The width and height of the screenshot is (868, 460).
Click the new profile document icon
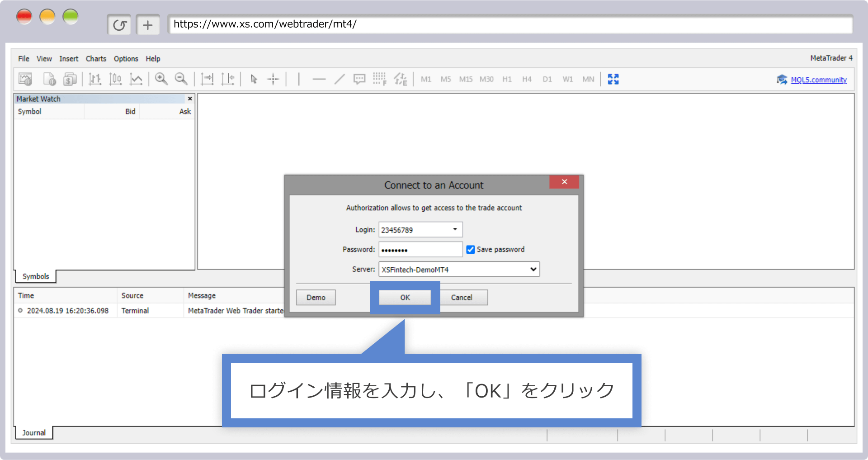pyautogui.click(x=49, y=79)
